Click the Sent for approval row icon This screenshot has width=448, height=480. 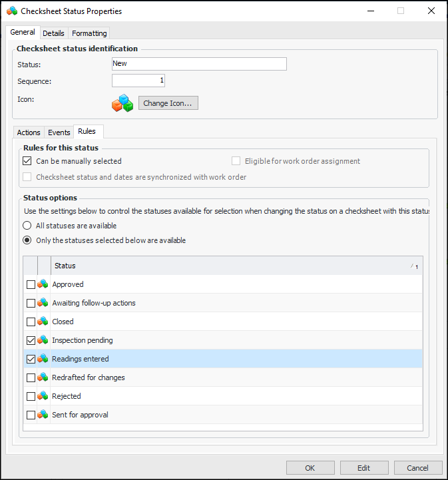click(x=43, y=415)
